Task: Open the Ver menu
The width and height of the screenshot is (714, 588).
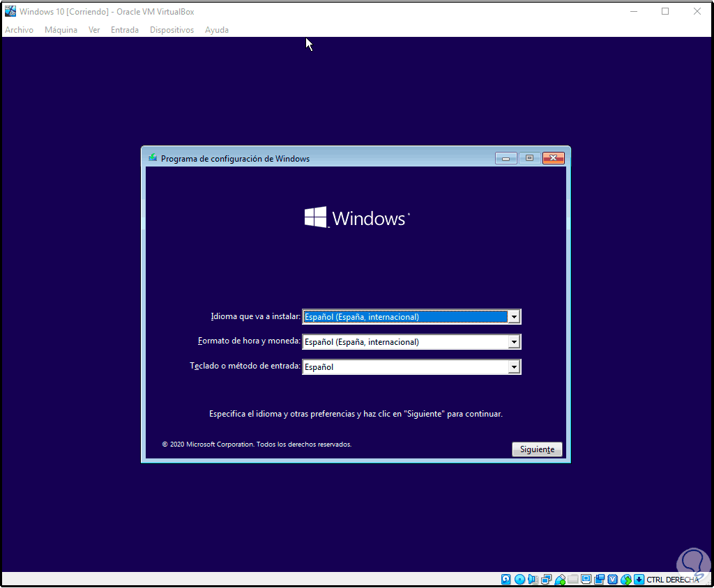Action: coord(94,29)
